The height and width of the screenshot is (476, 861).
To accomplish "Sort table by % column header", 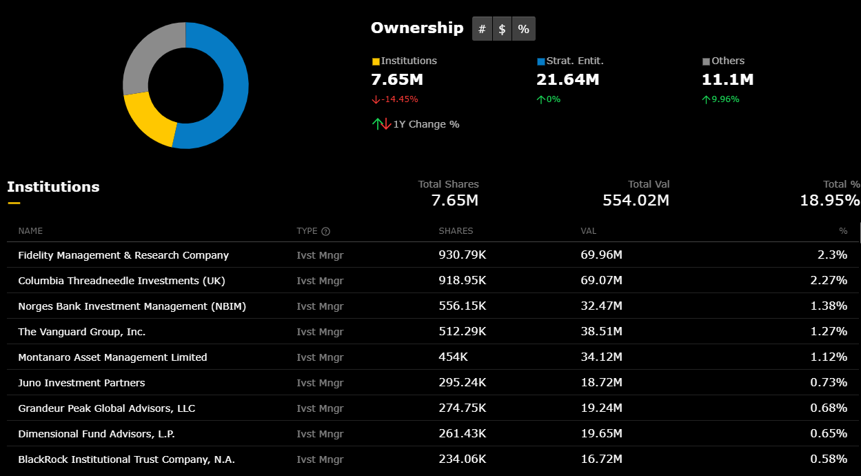I will point(843,231).
